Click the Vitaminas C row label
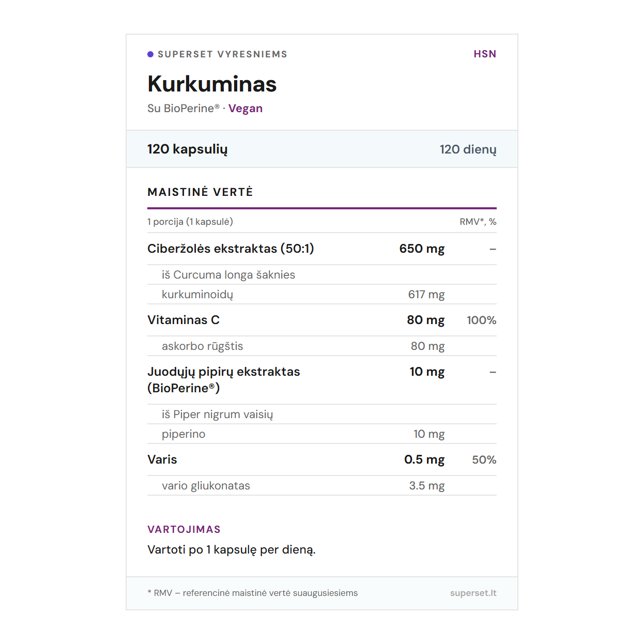The height and width of the screenshot is (644, 644). (x=183, y=320)
